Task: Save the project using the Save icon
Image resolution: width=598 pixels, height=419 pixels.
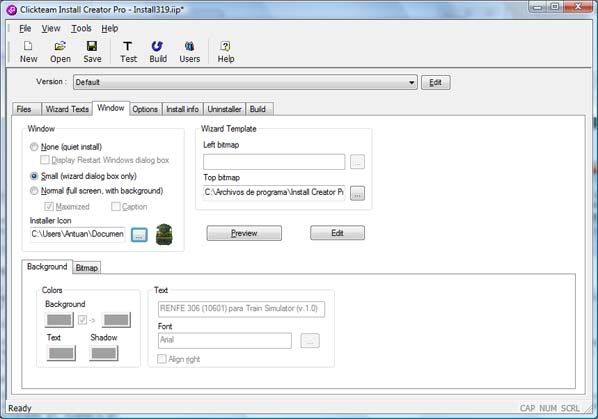Action: pyautogui.click(x=92, y=52)
